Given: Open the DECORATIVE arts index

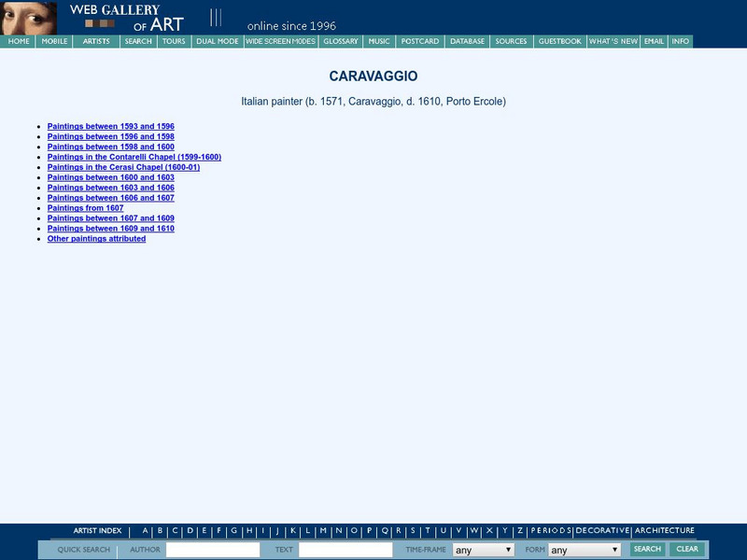Looking at the screenshot, I should pos(602,530).
